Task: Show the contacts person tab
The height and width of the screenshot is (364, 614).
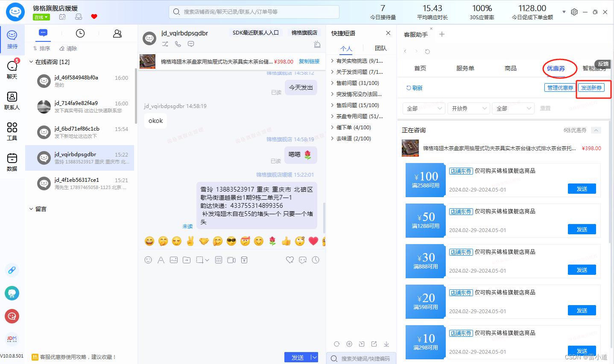Action: tap(117, 33)
